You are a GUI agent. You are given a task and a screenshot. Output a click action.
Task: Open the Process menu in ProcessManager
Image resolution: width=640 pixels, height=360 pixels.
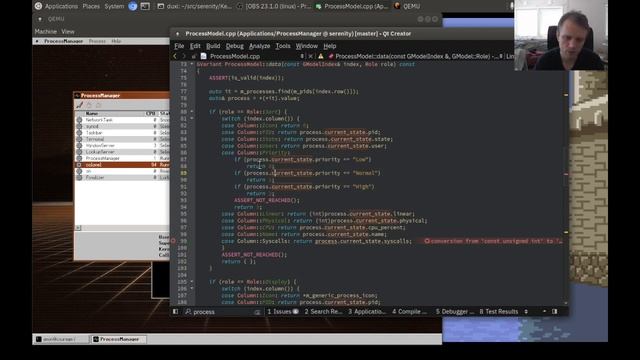(x=97, y=41)
